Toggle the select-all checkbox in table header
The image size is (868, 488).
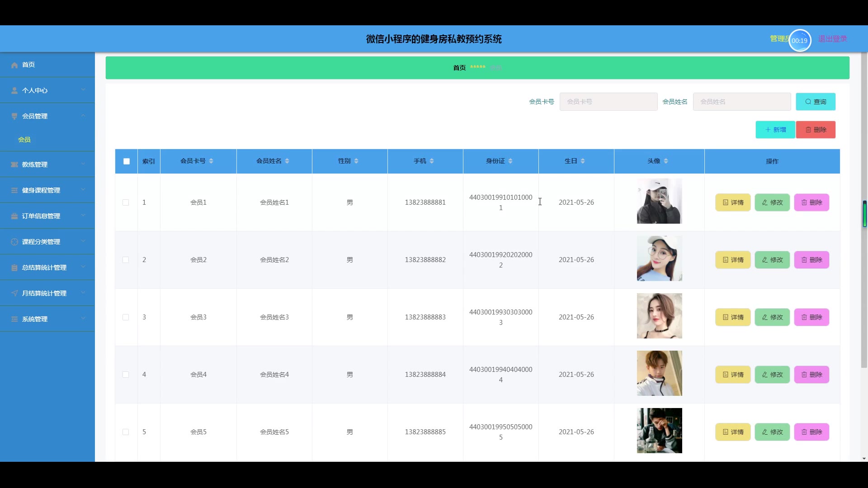pos(127,161)
